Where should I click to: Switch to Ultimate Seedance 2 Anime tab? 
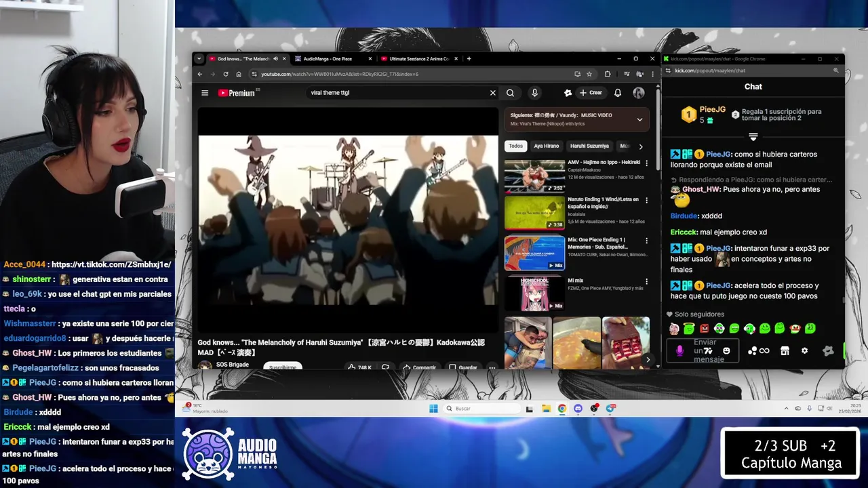(418, 59)
